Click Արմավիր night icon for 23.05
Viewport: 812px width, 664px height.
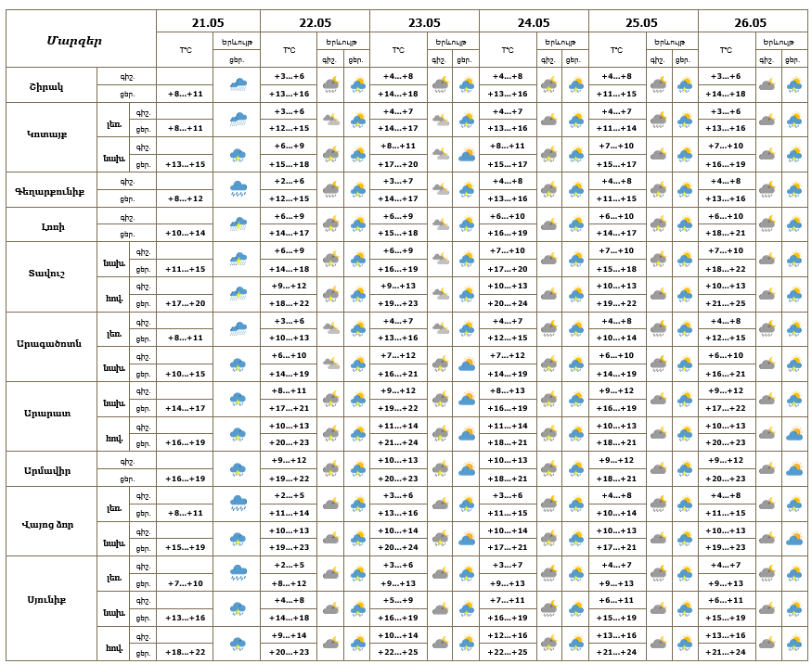tap(440, 469)
